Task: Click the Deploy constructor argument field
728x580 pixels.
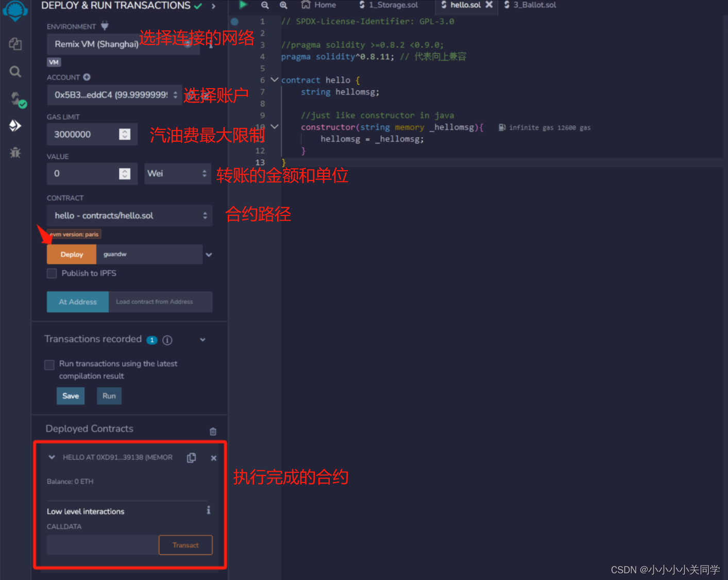Action: [x=149, y=254]
